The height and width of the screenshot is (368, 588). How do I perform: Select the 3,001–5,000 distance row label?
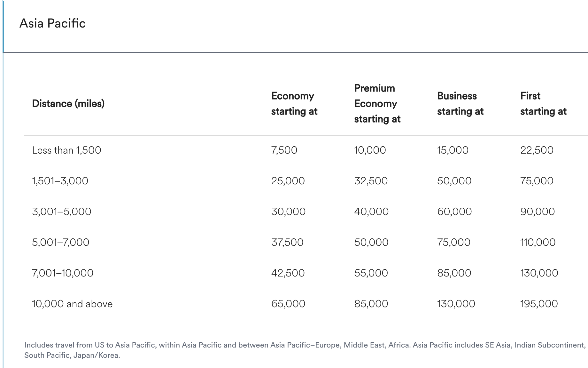[x=62, y=212]
